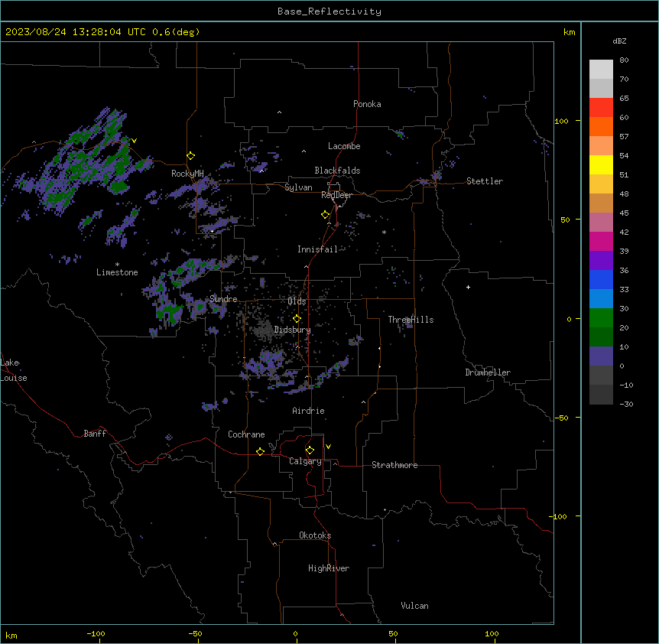The height and width of the screenshot is (644, 659).
Task: Select the RedDeer city label
Action: pyautogui.click(x=336, y=195)
